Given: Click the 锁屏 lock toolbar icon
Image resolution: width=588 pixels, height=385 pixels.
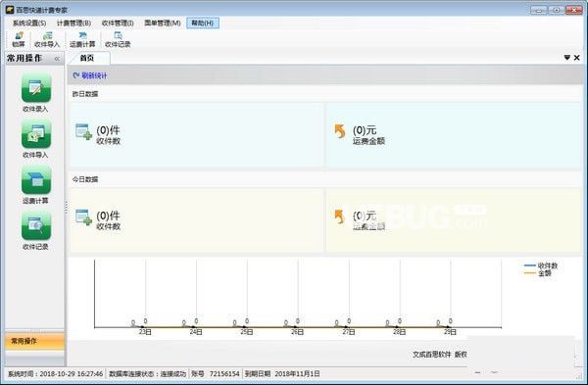Looking at the screenshot, I should point(19,40).
